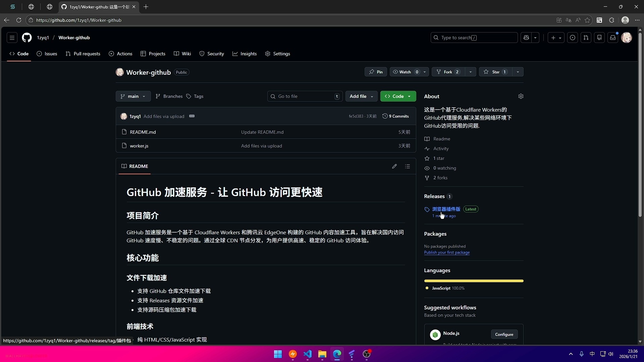Screen dimensions: 644x362
Task: Open About section settings gear icon
Action: point(521,96)
